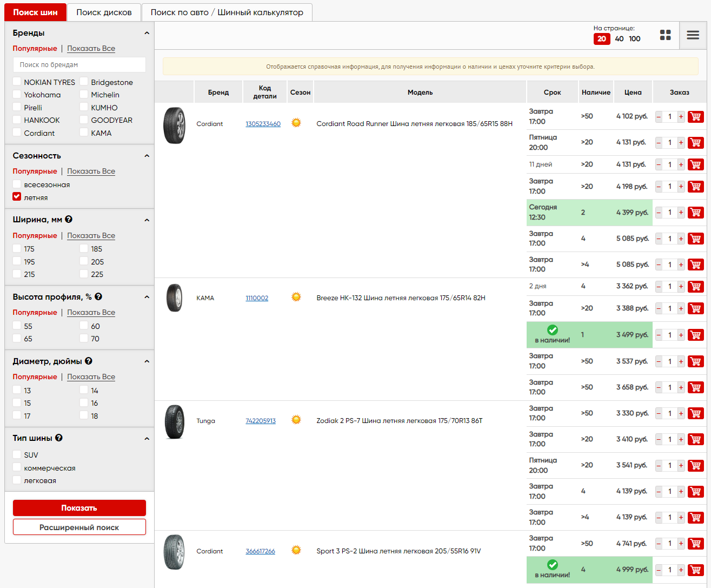The width and height of the screenshot is (711, 588).
Task: Add 4 399 руб. offer to cart
Action: 696,213
